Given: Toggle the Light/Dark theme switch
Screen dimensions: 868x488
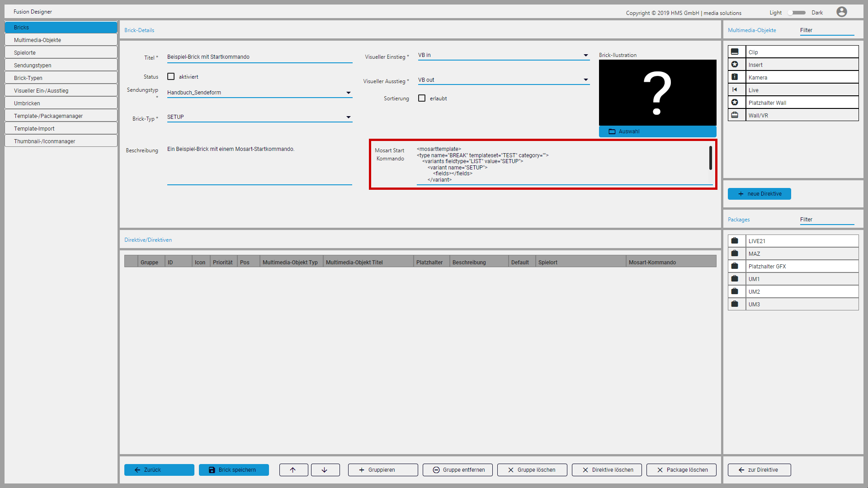Looking at the screenshot, I should [x=797, y=13].
